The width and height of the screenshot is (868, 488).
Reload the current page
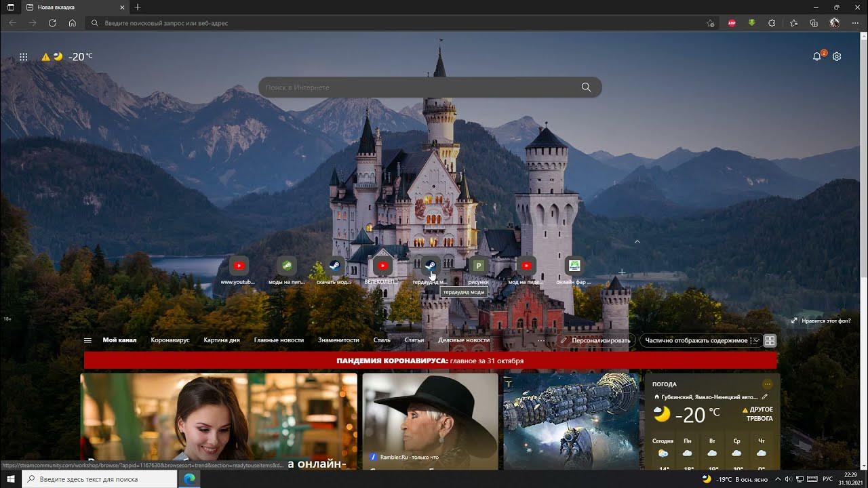[x=52, y=23]
